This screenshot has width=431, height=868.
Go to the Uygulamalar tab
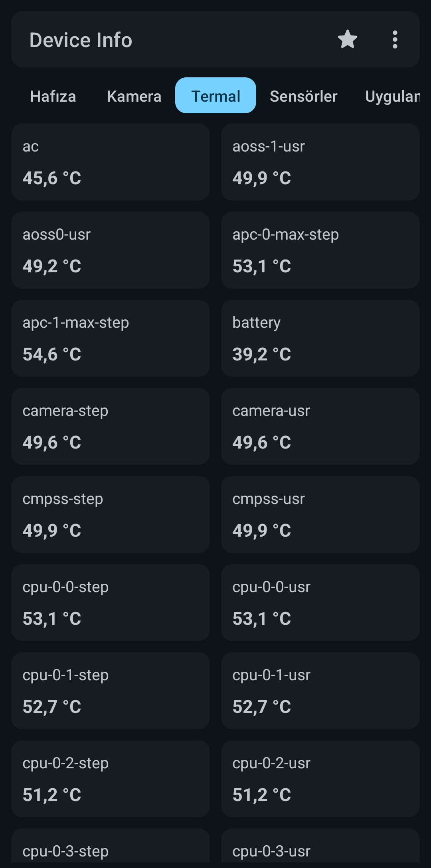392,96
